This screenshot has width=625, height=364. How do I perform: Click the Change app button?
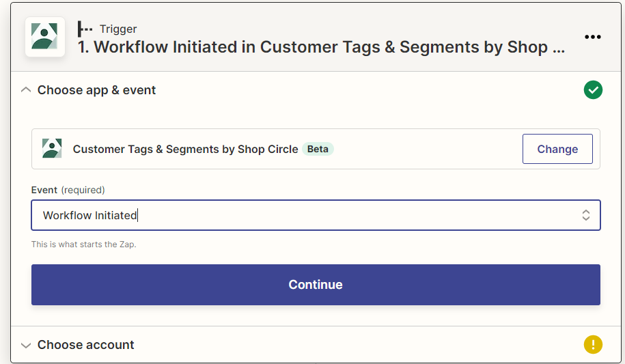point(557,149)
